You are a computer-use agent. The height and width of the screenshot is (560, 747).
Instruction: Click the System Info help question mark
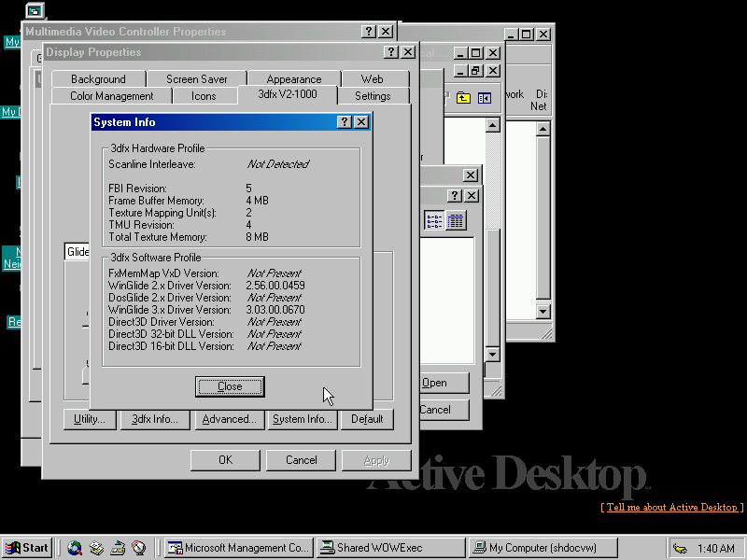(344, 122)
